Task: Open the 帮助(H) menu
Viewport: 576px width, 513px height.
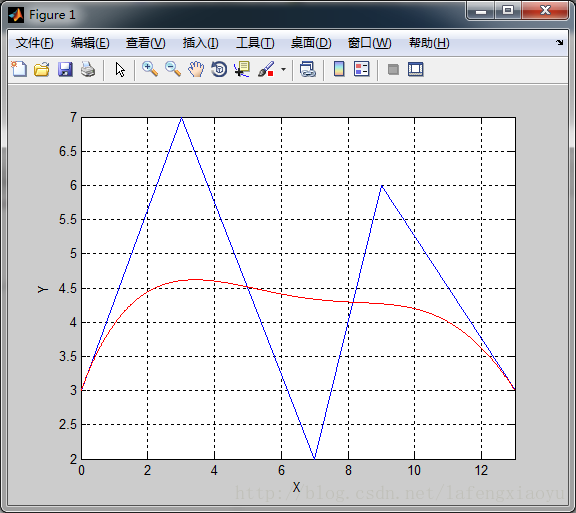Action: 429,43
